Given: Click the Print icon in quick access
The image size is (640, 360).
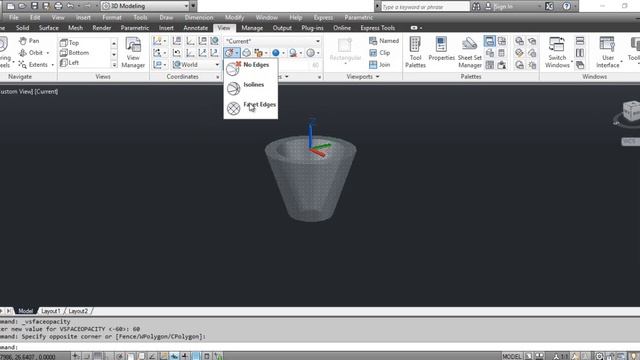Looking at the screenshot, I should tap(58, 6).
